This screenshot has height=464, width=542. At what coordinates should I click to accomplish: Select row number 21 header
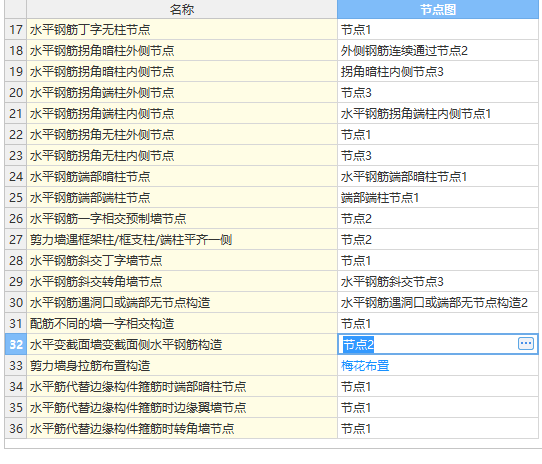pos(16,114)
